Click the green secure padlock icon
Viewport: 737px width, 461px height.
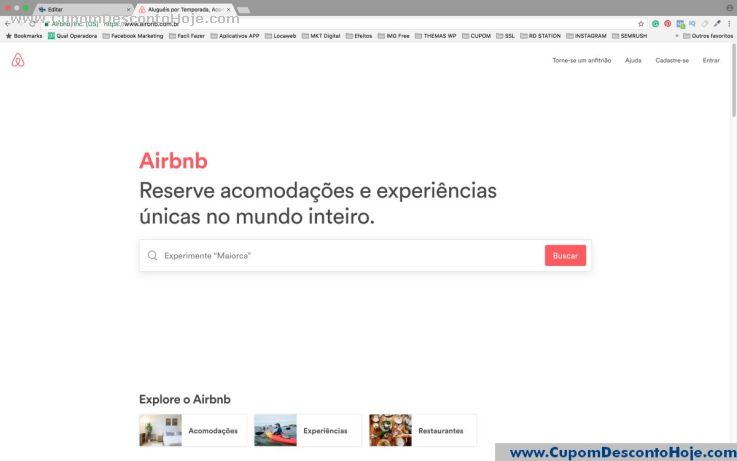pyautogui.click(x=47, y=24)
